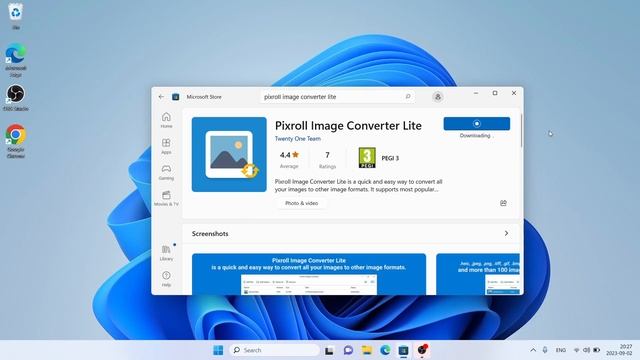
Task: Open the first app screenshot thumbnail
Action: [x=309, y=274]
